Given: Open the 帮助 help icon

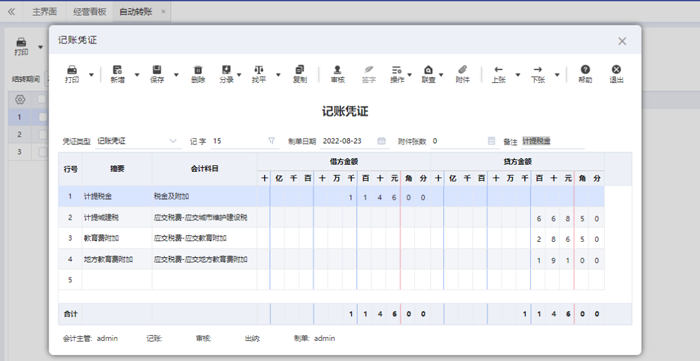Looking at the screenshot, I should tap(585, 74).
